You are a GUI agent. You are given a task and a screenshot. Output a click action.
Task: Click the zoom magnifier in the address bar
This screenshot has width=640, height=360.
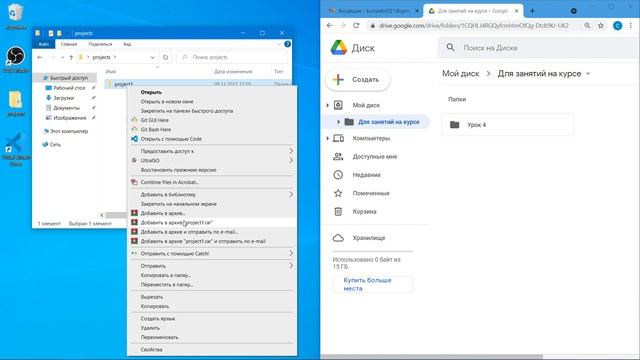pyautogui.click(x=587, y=25)
